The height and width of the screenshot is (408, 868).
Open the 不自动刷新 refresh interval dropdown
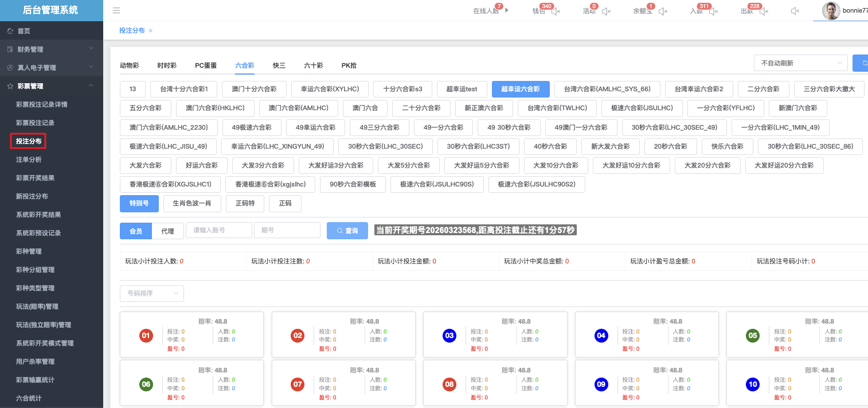[x=800, y=63]
